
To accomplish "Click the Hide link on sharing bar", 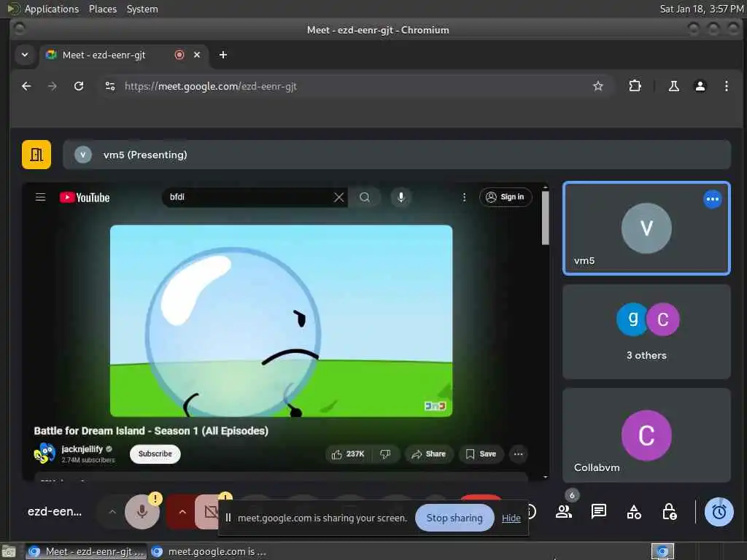I will click(511, 518).
